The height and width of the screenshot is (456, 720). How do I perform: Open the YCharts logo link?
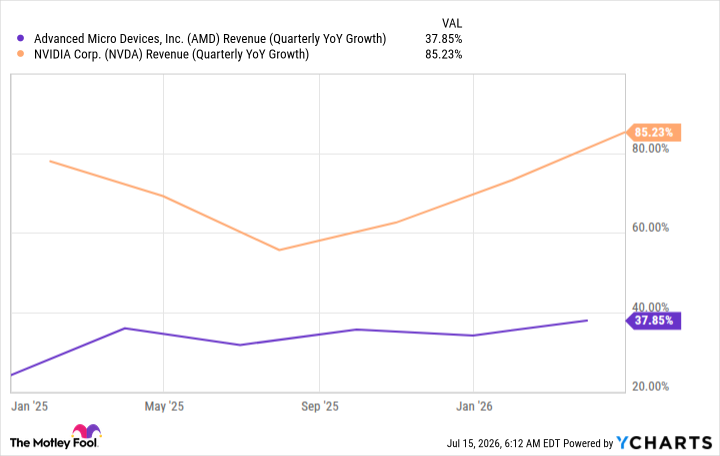664,443
